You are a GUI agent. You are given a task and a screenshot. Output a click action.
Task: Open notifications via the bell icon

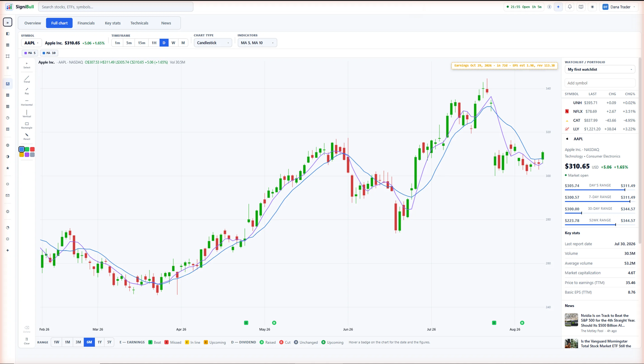click(x=570, y=7)
